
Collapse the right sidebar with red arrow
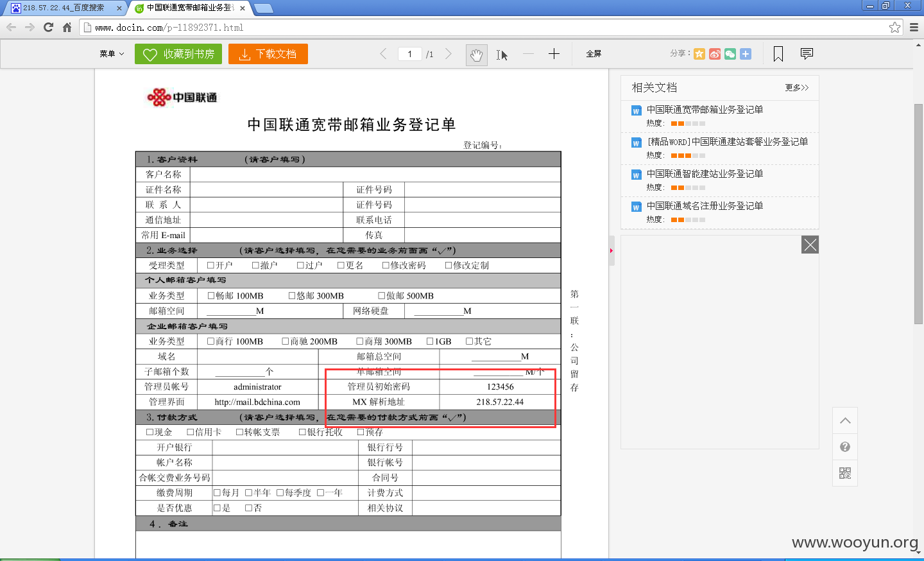pyautogui.click(x=612, y=250)
